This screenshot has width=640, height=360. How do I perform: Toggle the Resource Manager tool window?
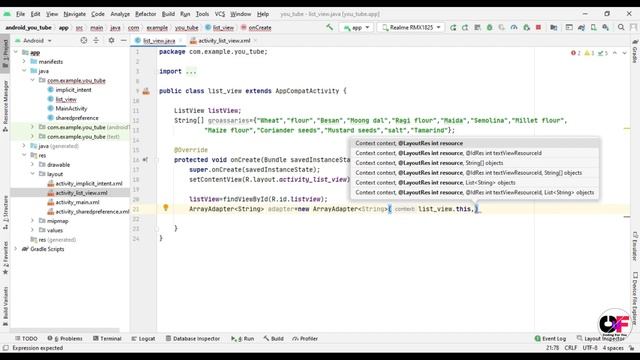[5, 106]
